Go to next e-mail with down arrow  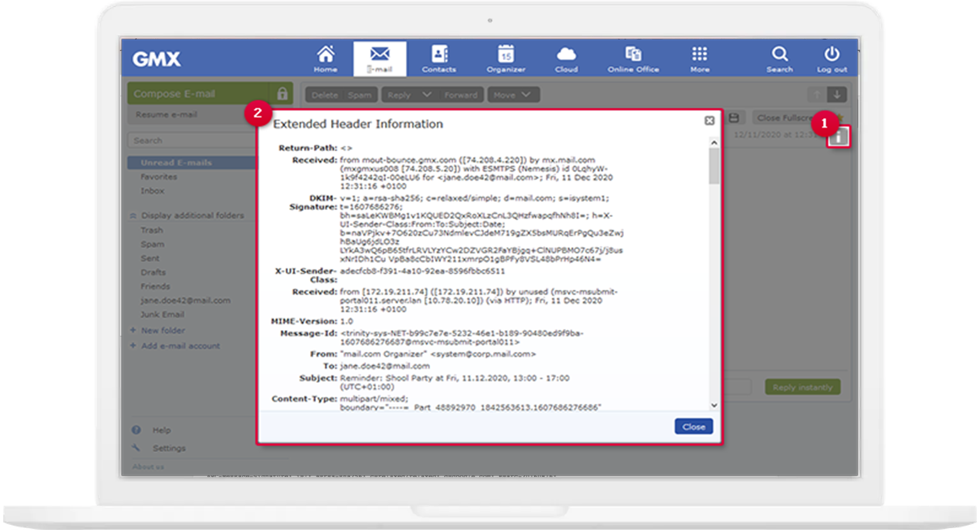click(x=837, y=95)
